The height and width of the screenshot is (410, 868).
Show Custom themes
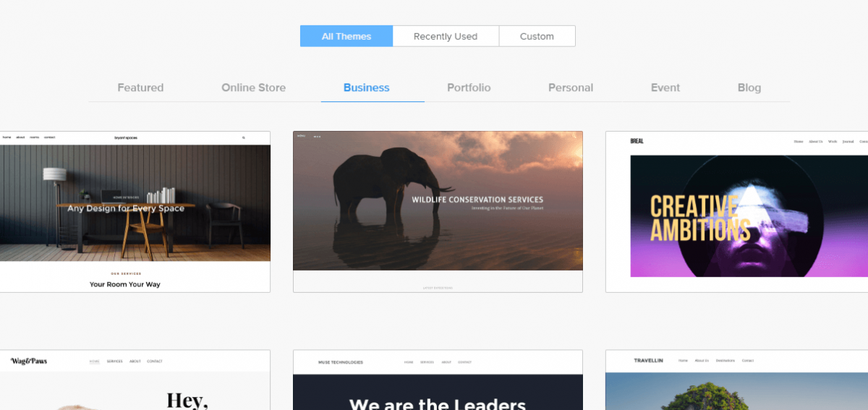(x=537, y=36)
